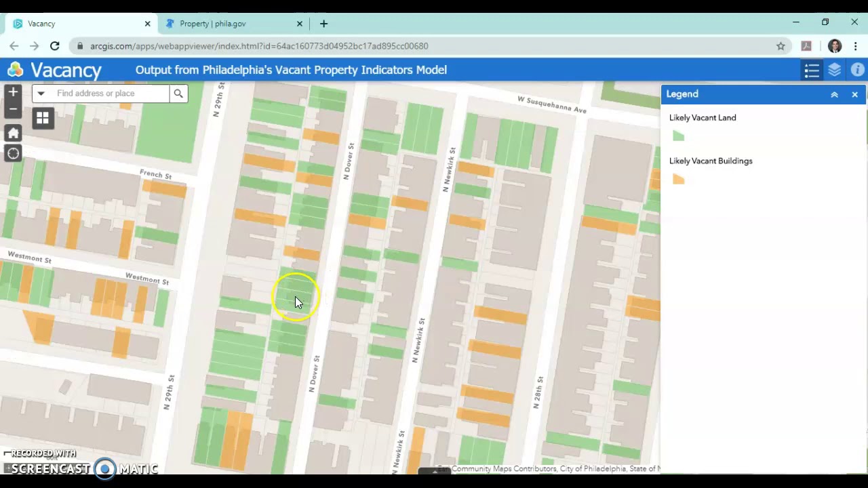Click the arcgis.com address bar URL
The image size is (868, 488).
(x=259, y=46)
